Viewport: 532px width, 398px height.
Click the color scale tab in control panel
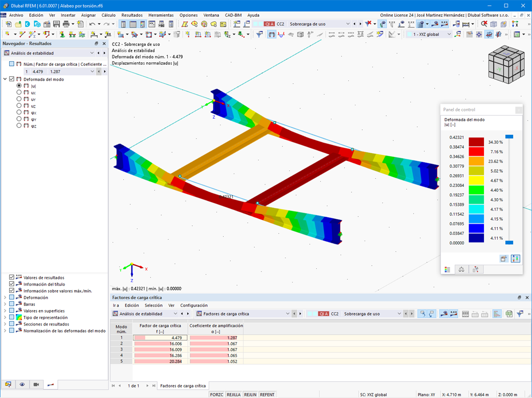(448, 270)
